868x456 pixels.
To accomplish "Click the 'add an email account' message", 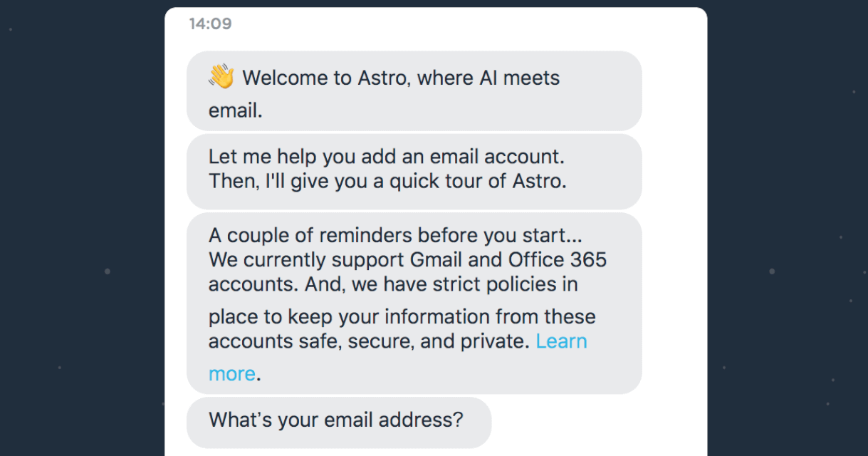I will click(414, 171).
